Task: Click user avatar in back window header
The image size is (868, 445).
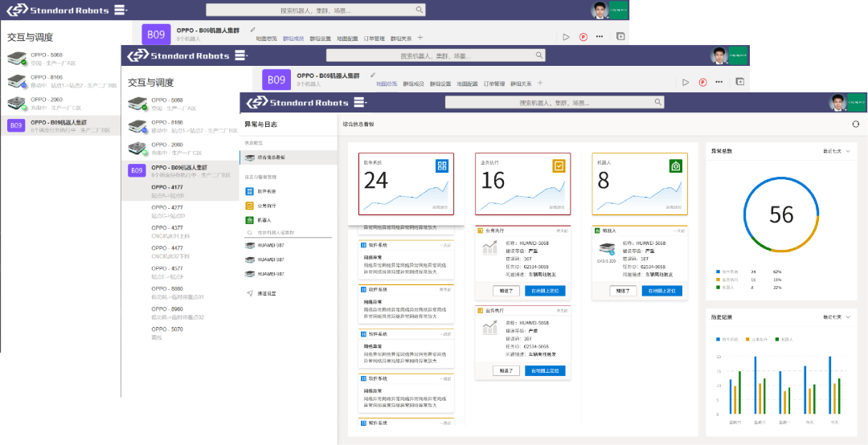Action: tap(599, 10)
